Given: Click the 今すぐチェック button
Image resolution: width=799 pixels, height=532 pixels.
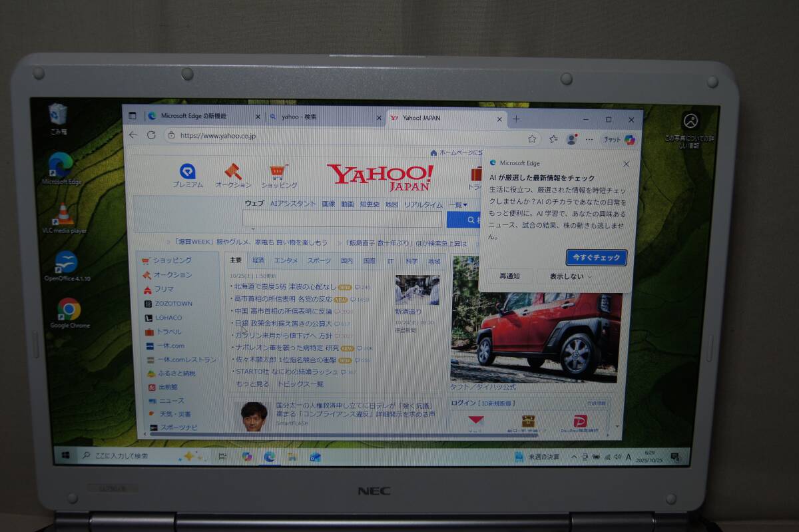Looking at the screenshot, I should (597, 257).
